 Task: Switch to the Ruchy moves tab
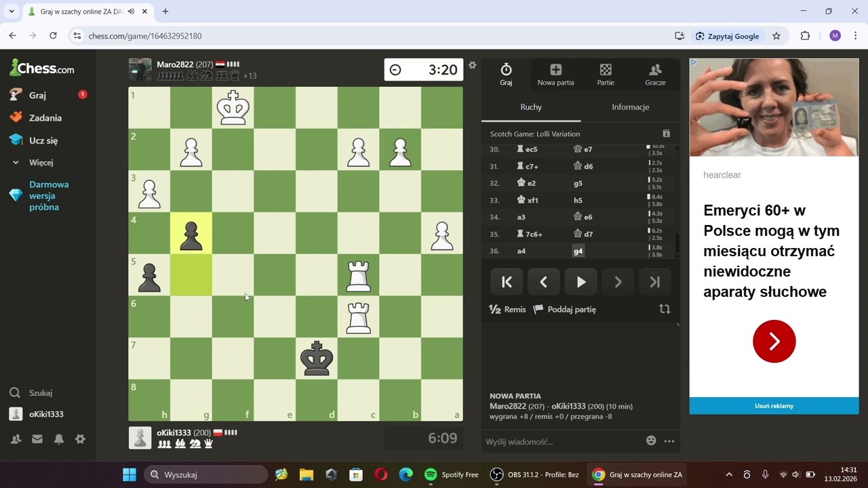point(531,107)
